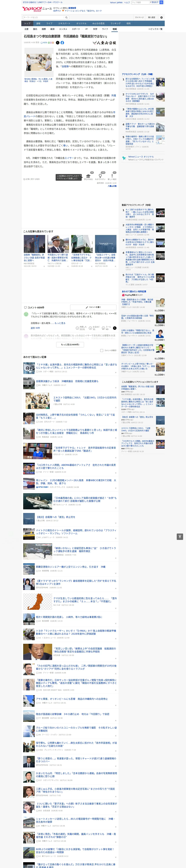Dismiss the 「全島エイサー」 recommended card
Image resolution: width=186 pixels, height=868 pixels.
115,266
